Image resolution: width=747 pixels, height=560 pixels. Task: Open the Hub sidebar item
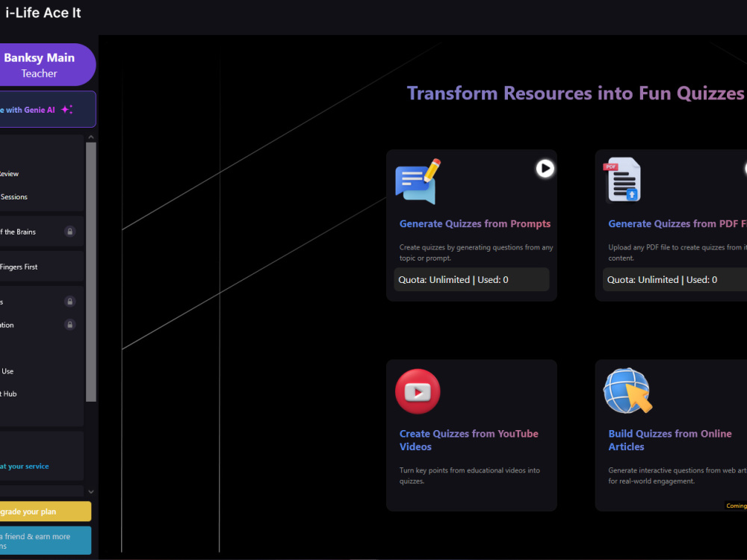8,393
